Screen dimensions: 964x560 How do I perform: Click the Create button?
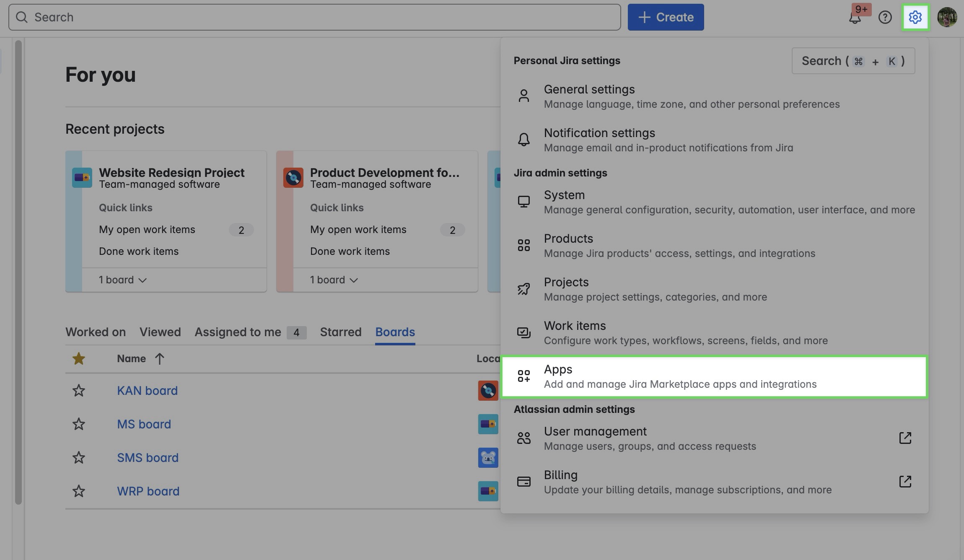(666, 17)
